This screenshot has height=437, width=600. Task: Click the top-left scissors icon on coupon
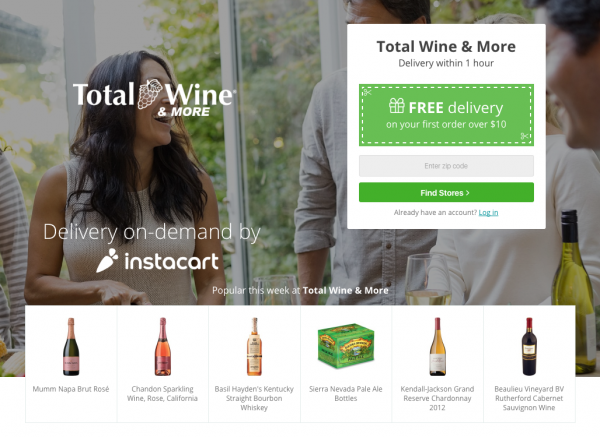367,92
